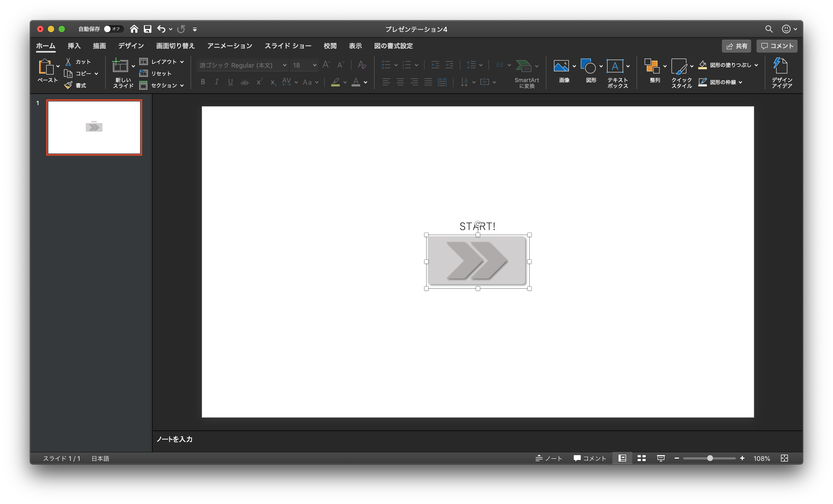Toggle Comments (コメント) pane in status bar
The height and width of the screenshot is (504, 833).
point(590,458)
